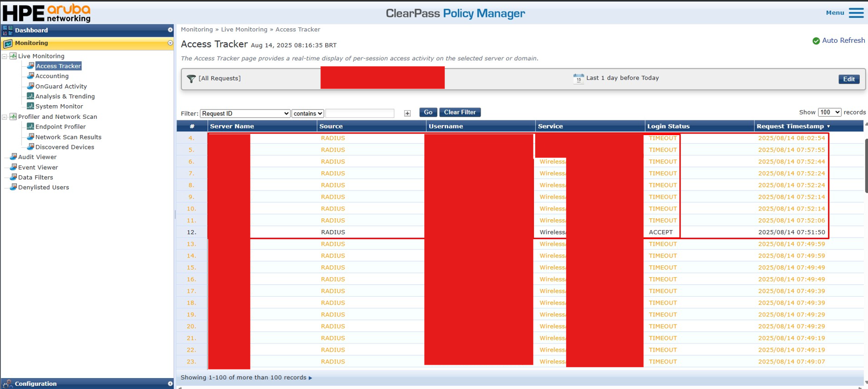Click the Dashboard panel icon
This screenshot has height=389, width=868.
(8, 30)
